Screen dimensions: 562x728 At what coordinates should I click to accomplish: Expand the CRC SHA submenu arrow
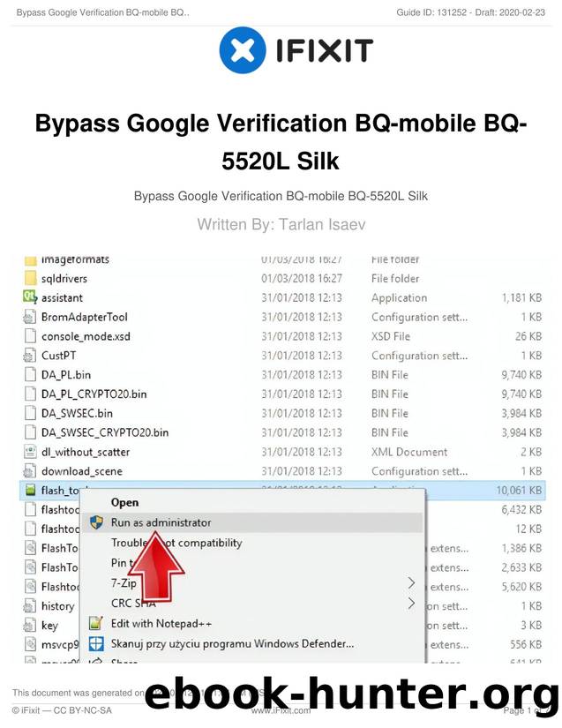pyautogui.click(x=411, y=603)
